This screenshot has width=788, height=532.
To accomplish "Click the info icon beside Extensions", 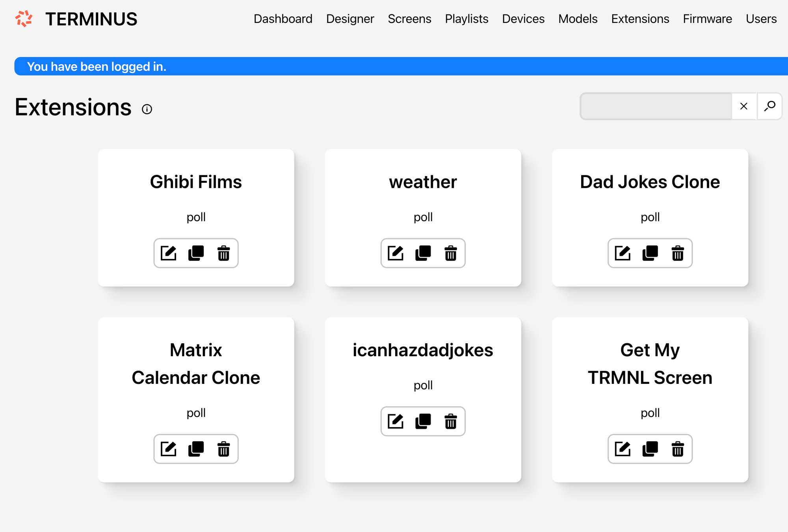I will click(x=147, y=109).
